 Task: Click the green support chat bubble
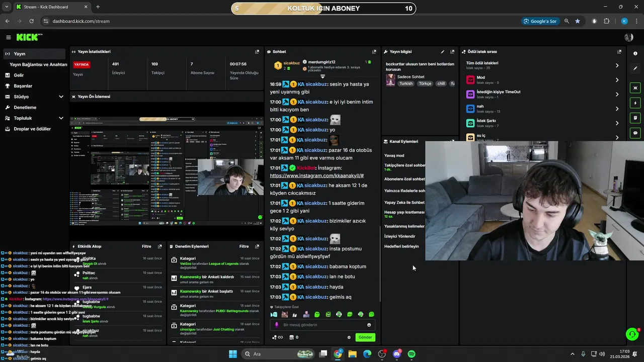632,334
